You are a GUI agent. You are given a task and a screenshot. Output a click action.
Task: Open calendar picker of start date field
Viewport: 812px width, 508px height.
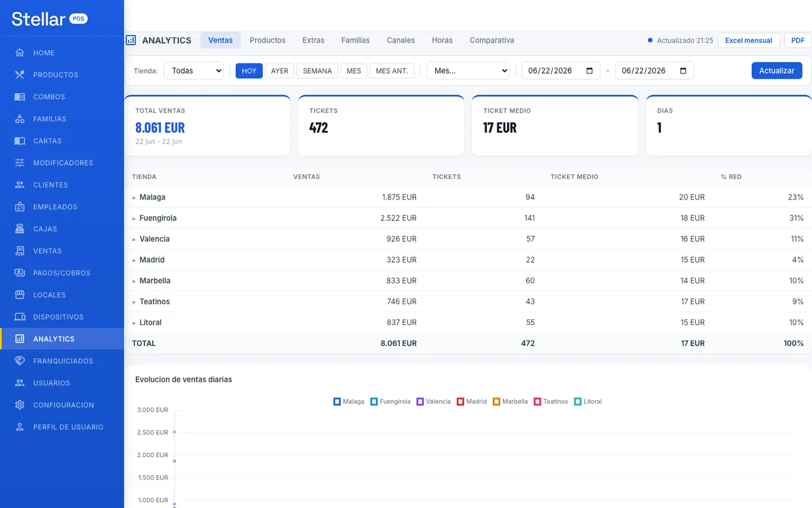tap(589, 70)
